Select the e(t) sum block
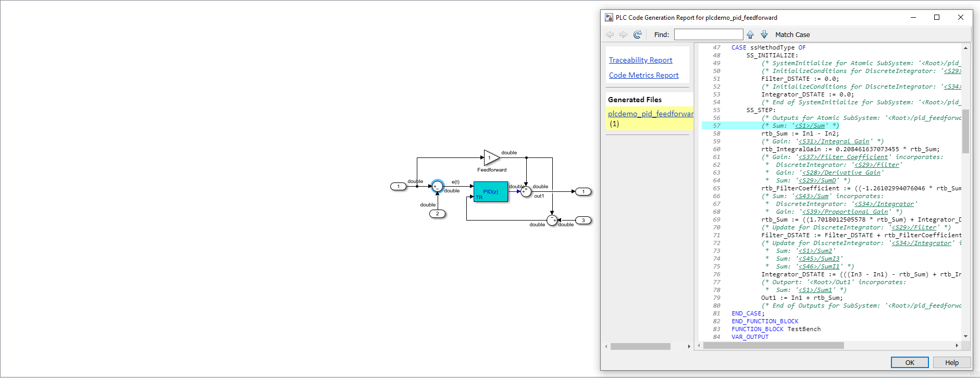Image resolution: width=980 pixels, height=378 pixels. pyautogui.click(x=437, y=186)
